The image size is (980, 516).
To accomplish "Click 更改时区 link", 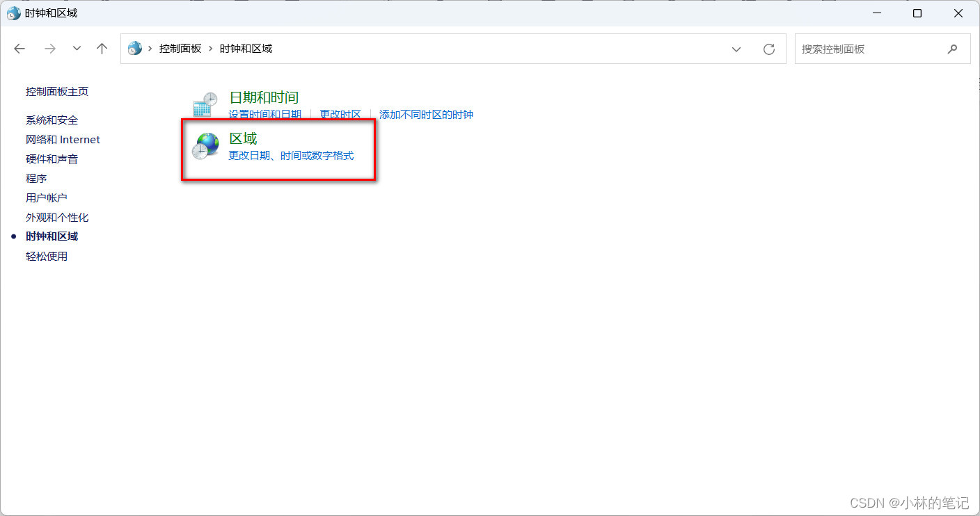I will click(x=340, y=114).
